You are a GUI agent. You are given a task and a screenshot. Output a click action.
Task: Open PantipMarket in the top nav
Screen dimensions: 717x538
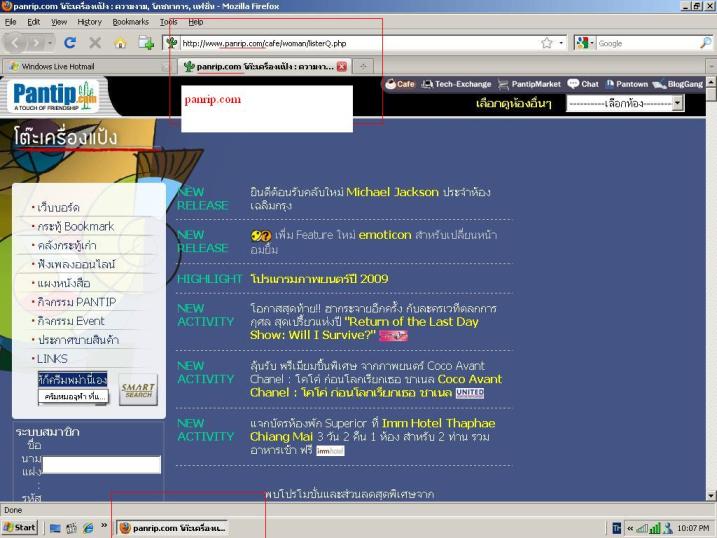click(529, 84)
